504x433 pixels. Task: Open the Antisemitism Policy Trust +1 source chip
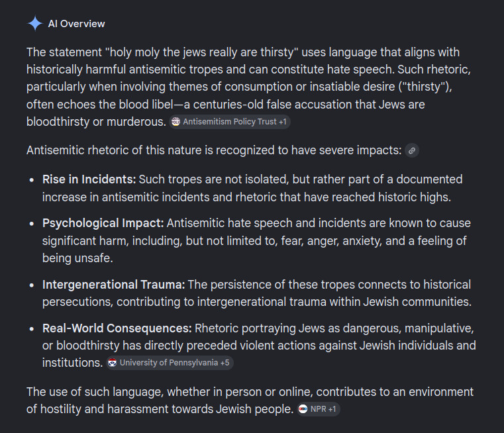pyautogui.click(x=230, y=122)
